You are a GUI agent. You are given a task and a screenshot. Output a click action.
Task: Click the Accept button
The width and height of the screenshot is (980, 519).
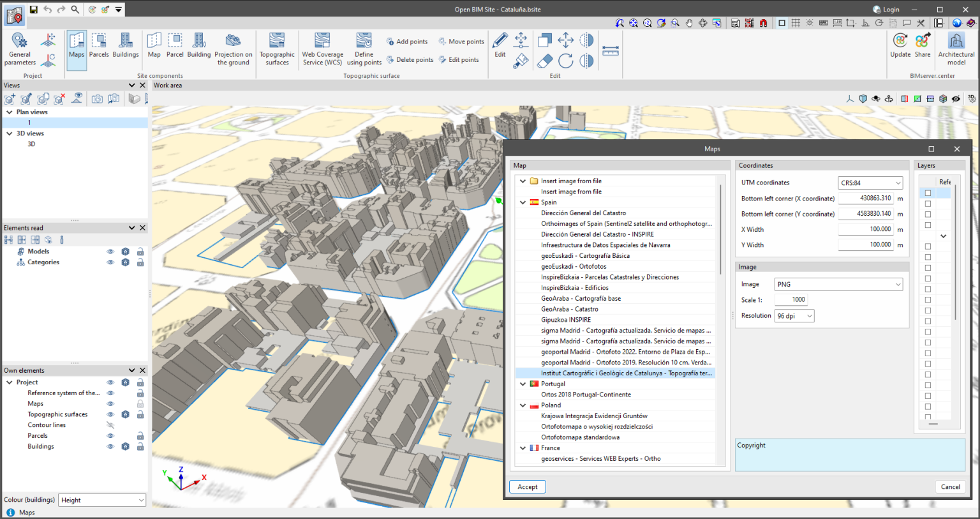[527, 486]
